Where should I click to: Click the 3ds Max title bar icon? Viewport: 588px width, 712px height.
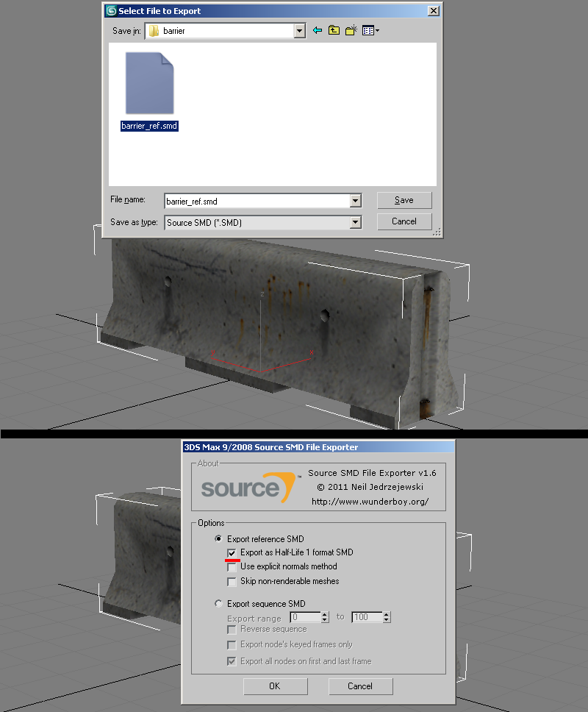[x=111, y=11]
